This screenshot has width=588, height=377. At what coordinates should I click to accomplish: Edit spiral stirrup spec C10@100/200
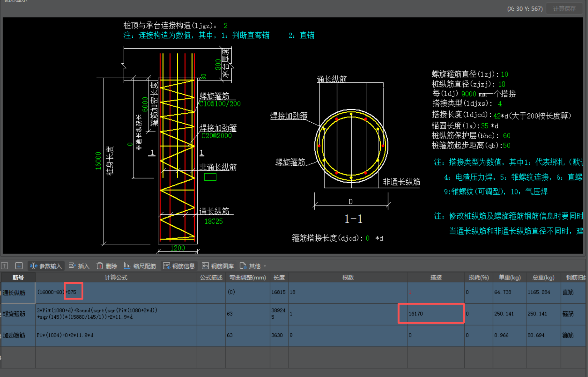point(220,104)
